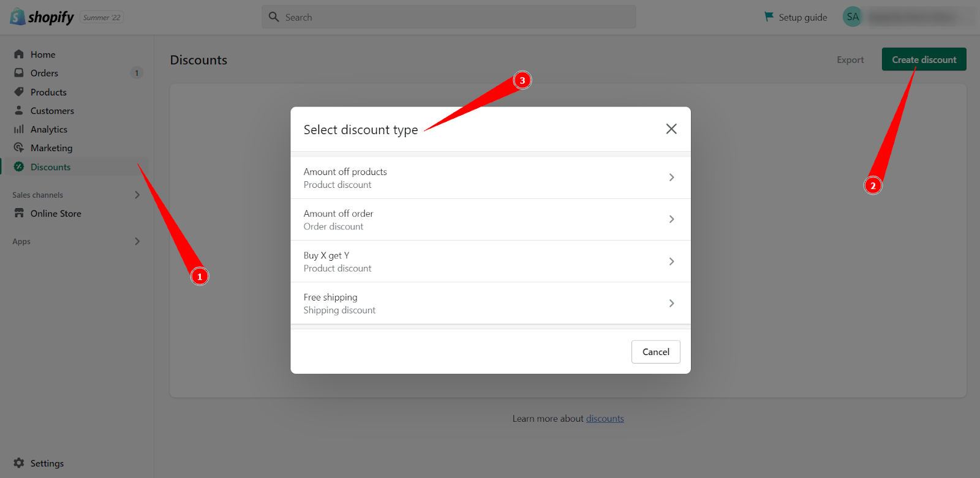This screenshot has width=980, height=478.
Task: Open the Products section
Action: [x=19, y=92]
